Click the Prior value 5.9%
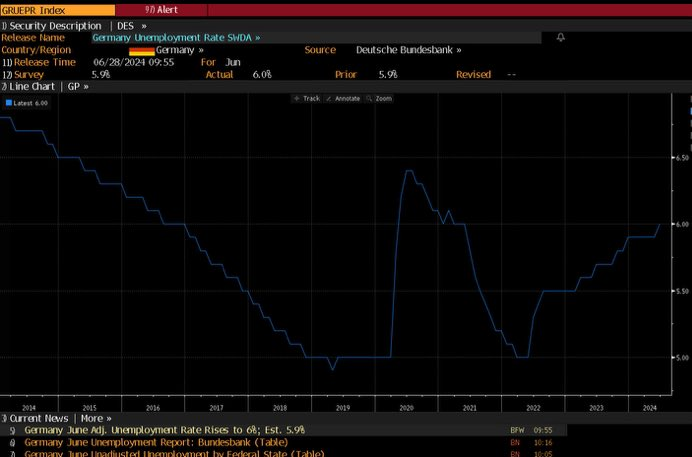The width and height of the screenshot is (692, 457). coord(388,75)
